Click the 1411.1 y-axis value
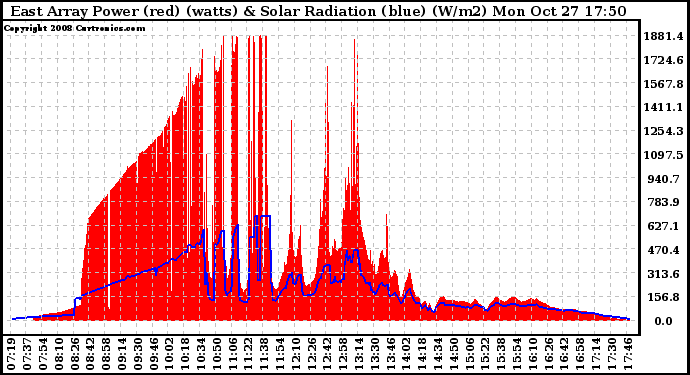 pos(663,107)
